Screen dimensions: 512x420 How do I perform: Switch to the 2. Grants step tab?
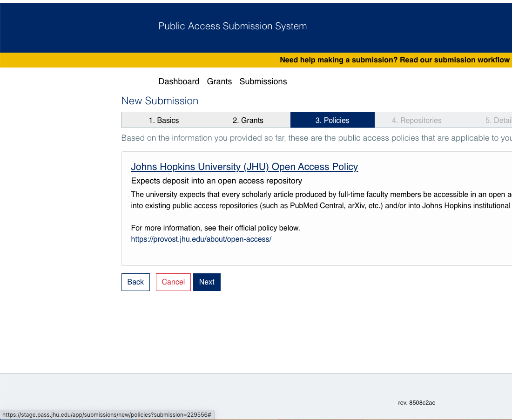pos(248,120)
